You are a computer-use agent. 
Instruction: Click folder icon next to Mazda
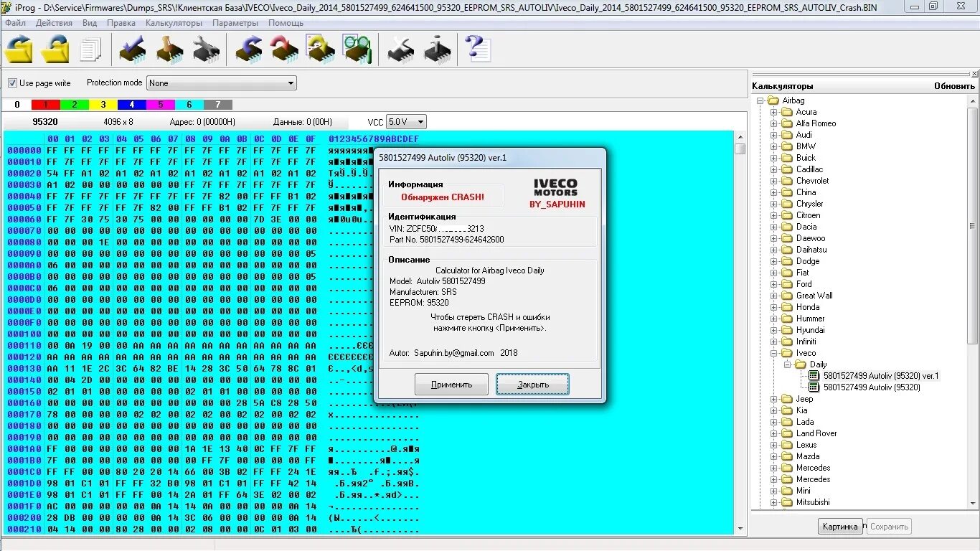(x=787, y=456)
